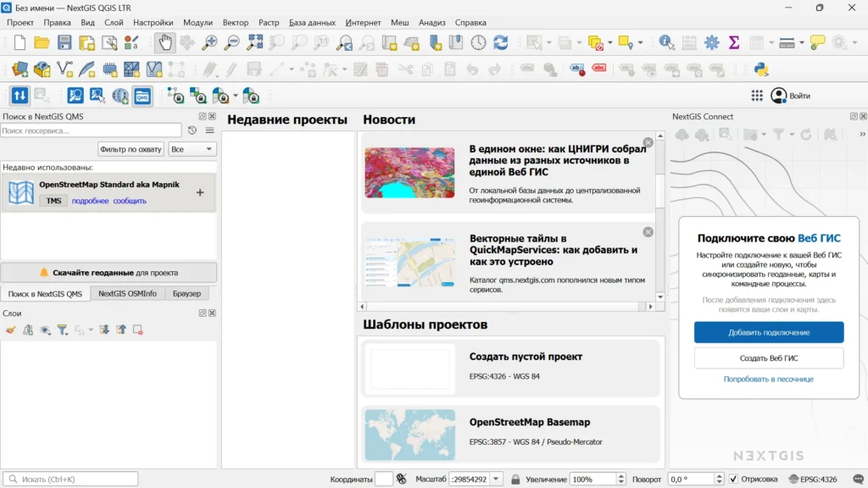
Task: Follow the Попробовать в песочнице link
Action: tap(768, 379)
